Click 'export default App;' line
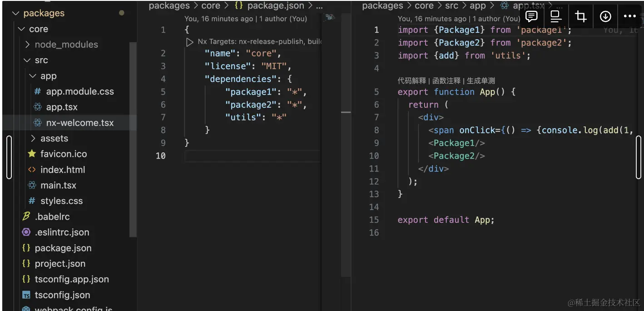Viewport: 644px width, 311px height. coord(446,220)
